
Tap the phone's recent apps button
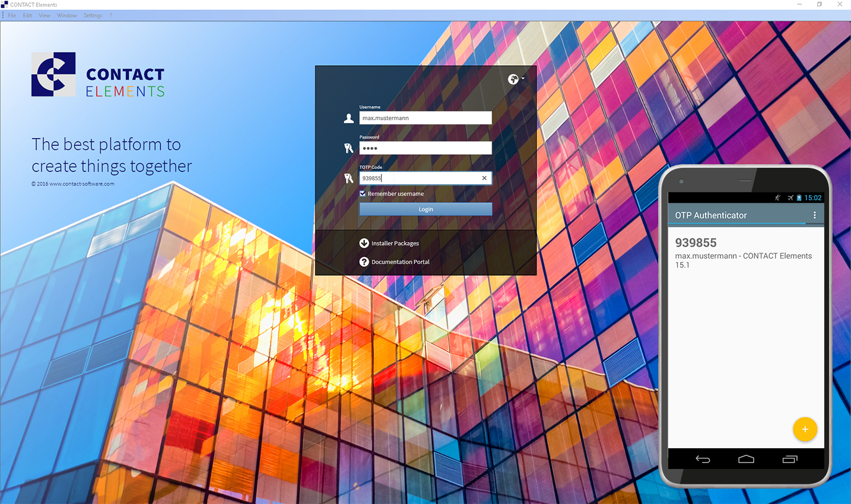790,459
